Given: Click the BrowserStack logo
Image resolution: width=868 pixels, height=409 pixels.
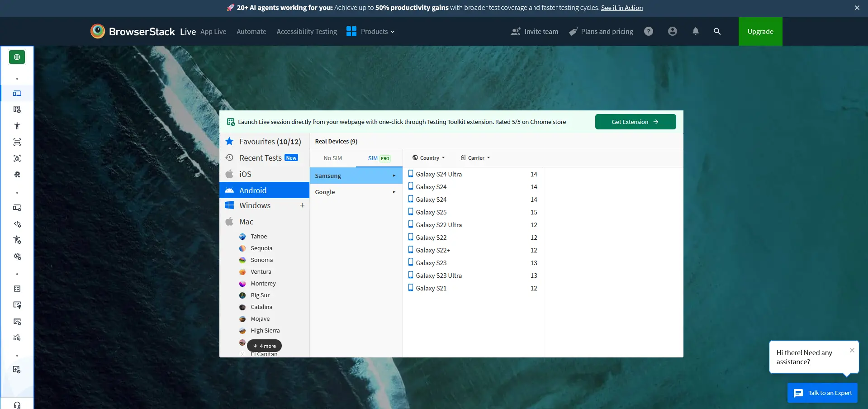Looking at the screenshot, I should pyautogui.click(x=133, y=31).
